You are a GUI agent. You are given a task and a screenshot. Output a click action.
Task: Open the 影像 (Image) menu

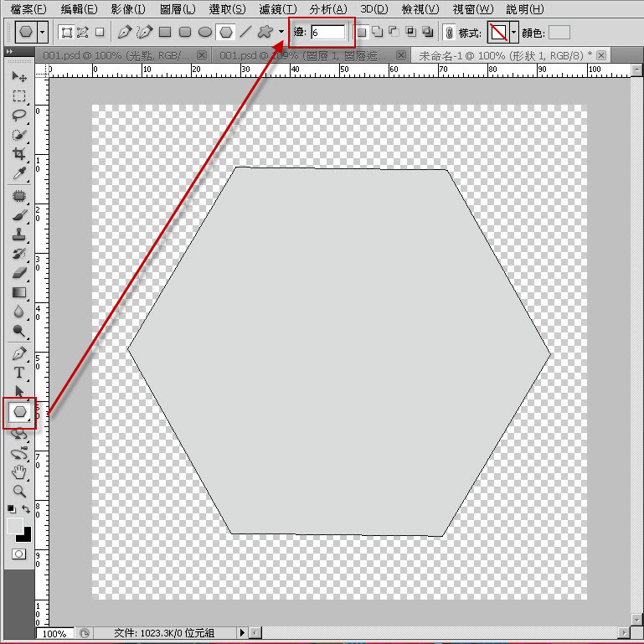point(128,9)
